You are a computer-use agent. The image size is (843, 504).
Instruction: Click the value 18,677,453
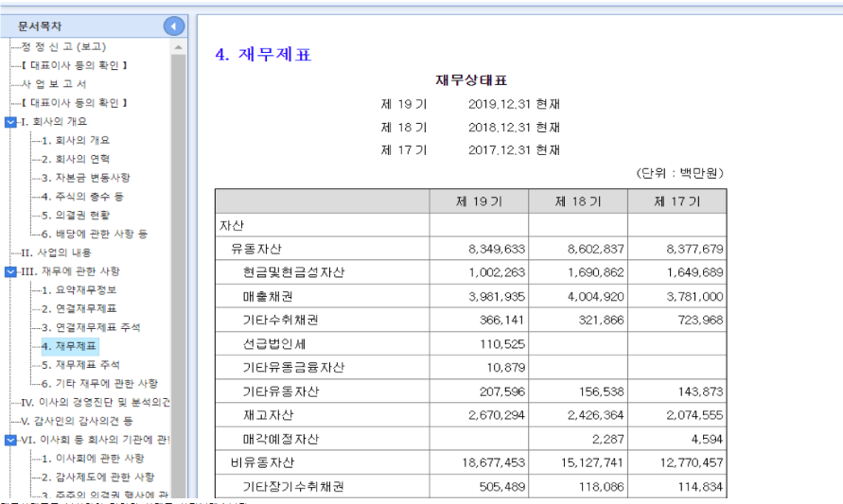coord(494,462)
